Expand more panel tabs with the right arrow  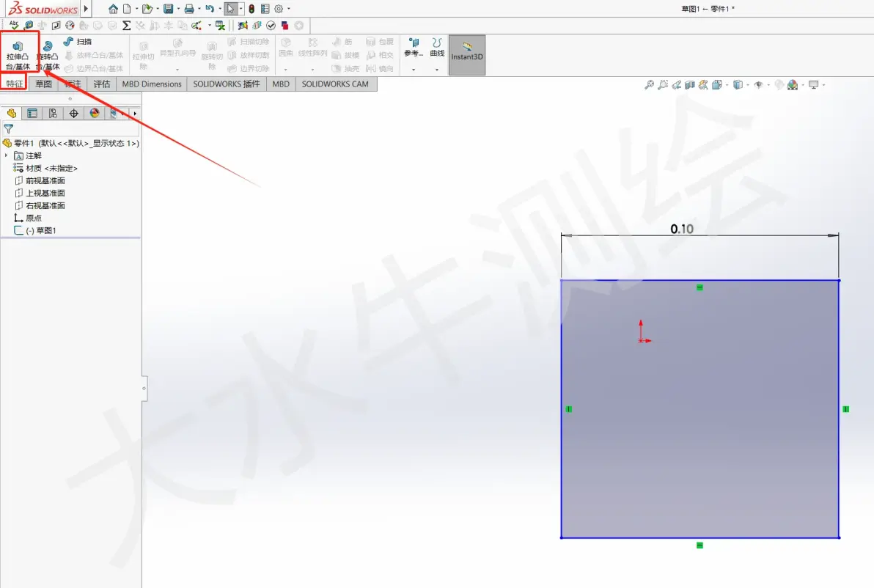pos(135,113)
